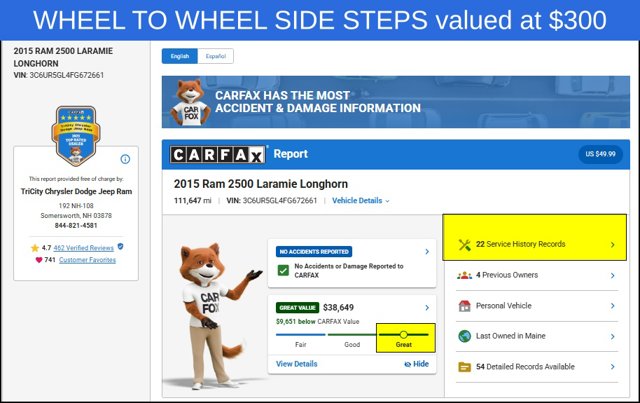Click the Car Fox mascot in banner
Image resolution: width=640 pixels, height=403 pixels.
pyautogui.click(x=190, y=102)
